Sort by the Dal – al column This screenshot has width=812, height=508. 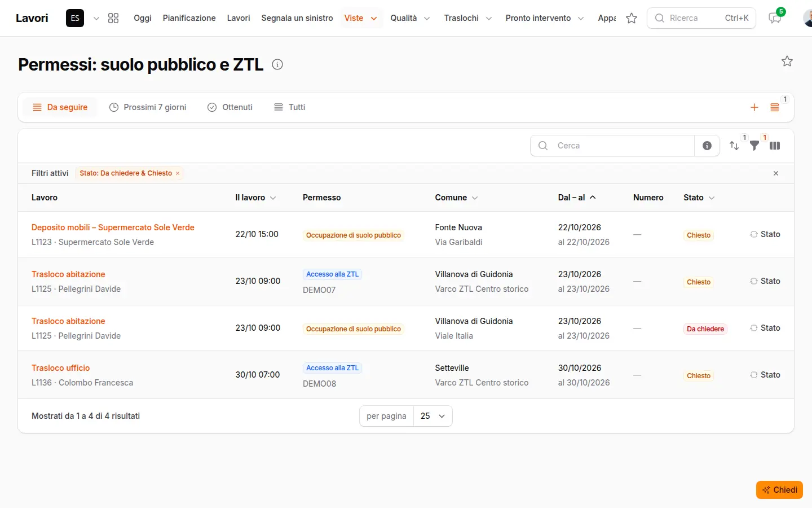(576, 198)
